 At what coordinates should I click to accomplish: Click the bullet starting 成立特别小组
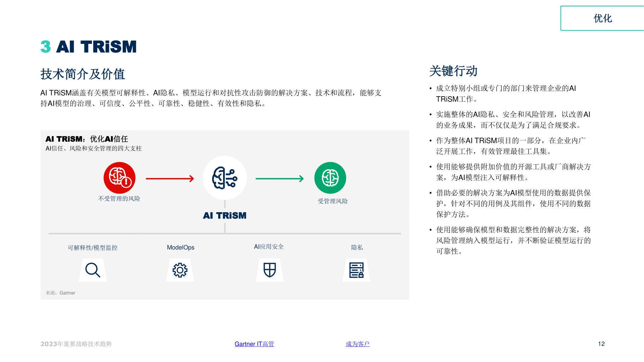coord(506,94)
